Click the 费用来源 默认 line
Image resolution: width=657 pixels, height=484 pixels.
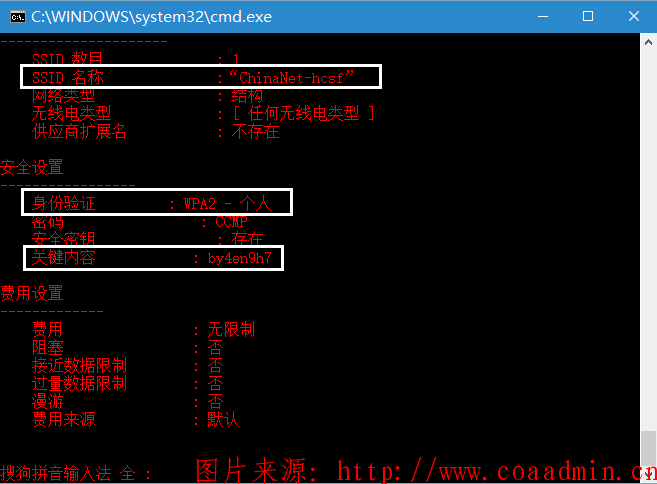click(135, 419)
